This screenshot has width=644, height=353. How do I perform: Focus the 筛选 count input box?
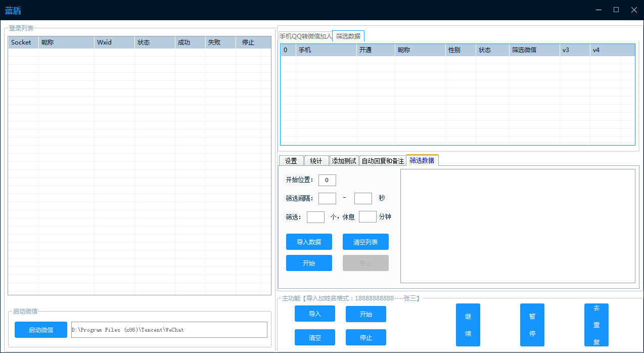pos(315,217)
